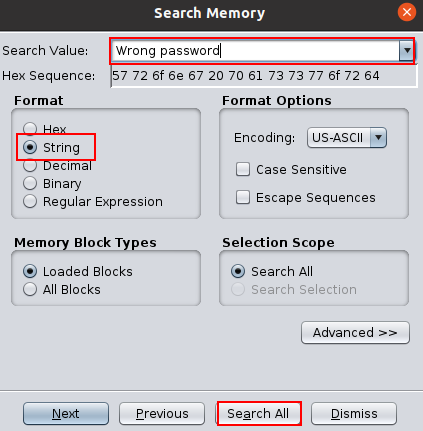
Task: Expand options with Advanced >> button
Action: coord(355,332)
